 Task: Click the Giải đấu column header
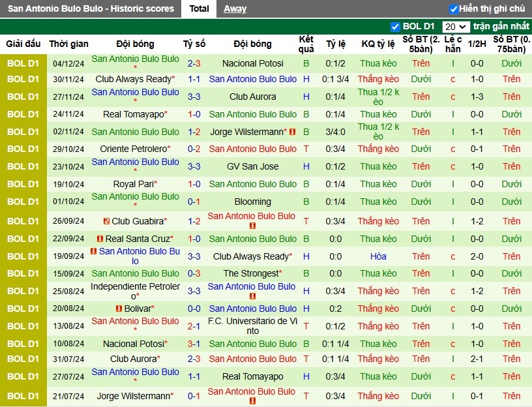coord(23,44)
